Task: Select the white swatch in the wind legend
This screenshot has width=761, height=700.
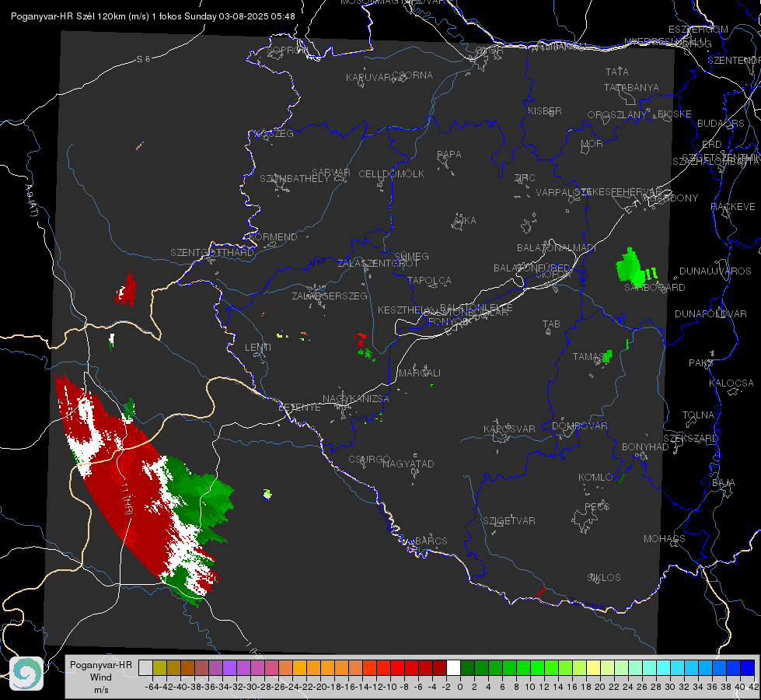Action: coord(453,667)
